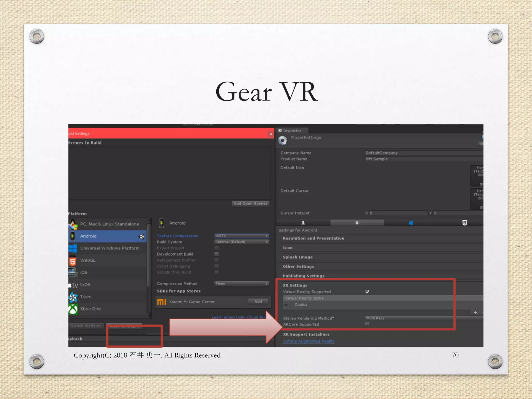The width and height of the screenshot is (532, 399).
Task: Toggle Development Build checkbox
Action: [x=216, y=254]
